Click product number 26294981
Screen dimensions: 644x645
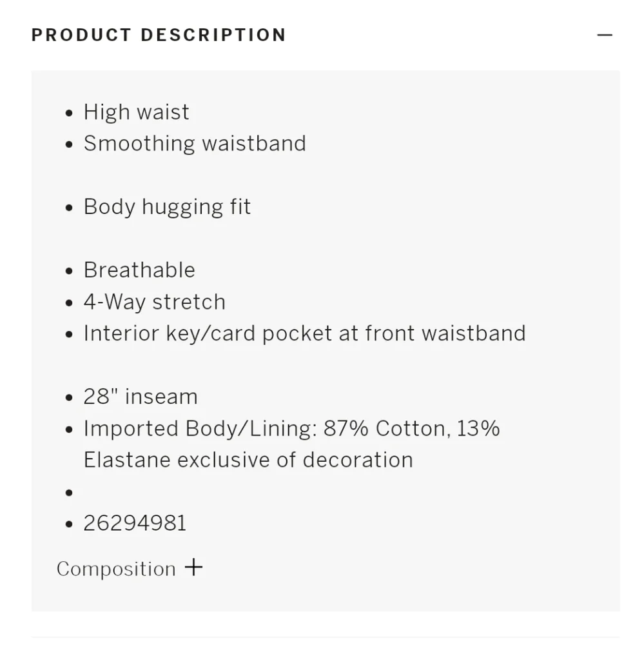pyautogui.click(x=135, y=523)
